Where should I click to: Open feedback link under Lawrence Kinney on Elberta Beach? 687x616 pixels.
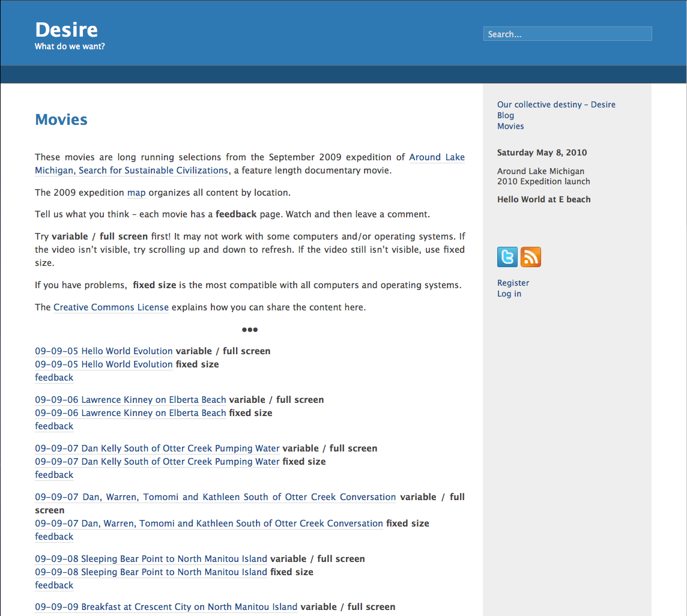click(54, 426)
